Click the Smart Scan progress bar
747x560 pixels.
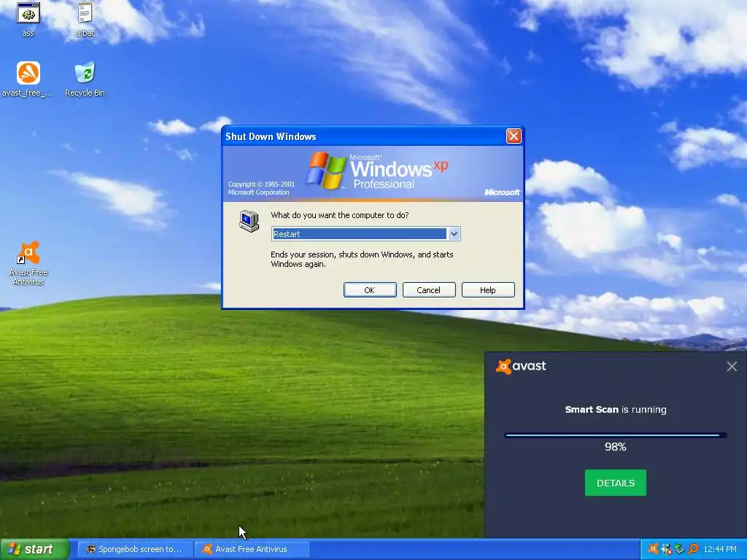click(x=616, y=435)
